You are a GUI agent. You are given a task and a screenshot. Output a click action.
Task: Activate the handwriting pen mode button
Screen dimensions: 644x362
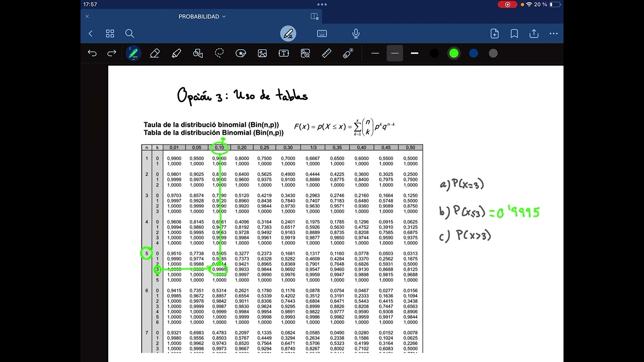point(288,34)
